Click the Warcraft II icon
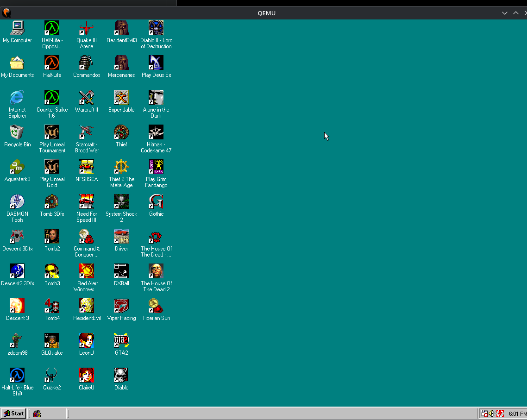Screen dimensions: 527x420 click(87, 97)
